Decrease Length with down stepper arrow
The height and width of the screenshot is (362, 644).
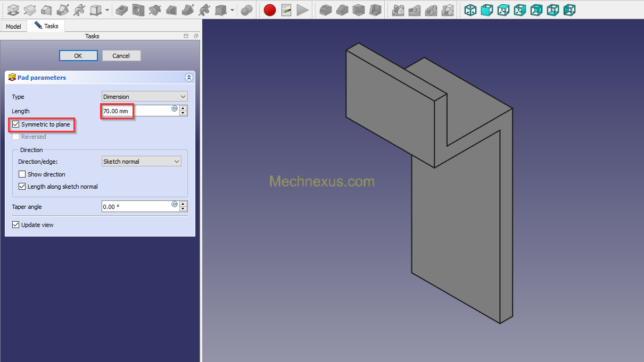pyautogui.click(x=183, y=113)
